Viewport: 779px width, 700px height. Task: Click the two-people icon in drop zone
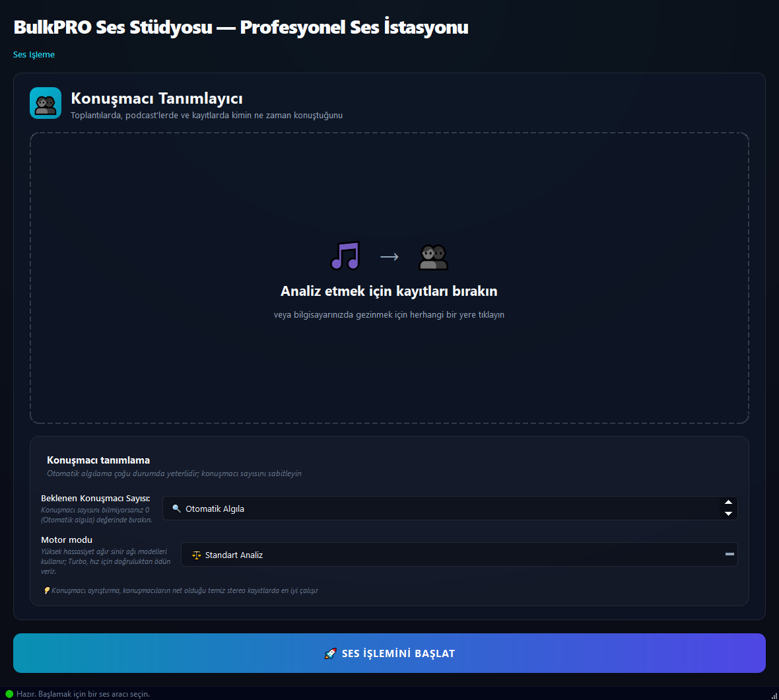point(433,257)
